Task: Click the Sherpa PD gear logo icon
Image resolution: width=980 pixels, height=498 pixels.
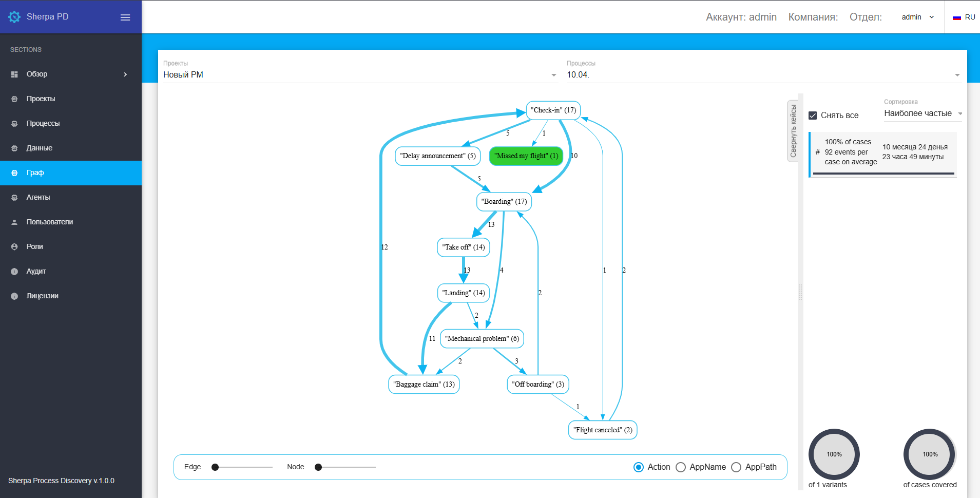Action: 14,17
